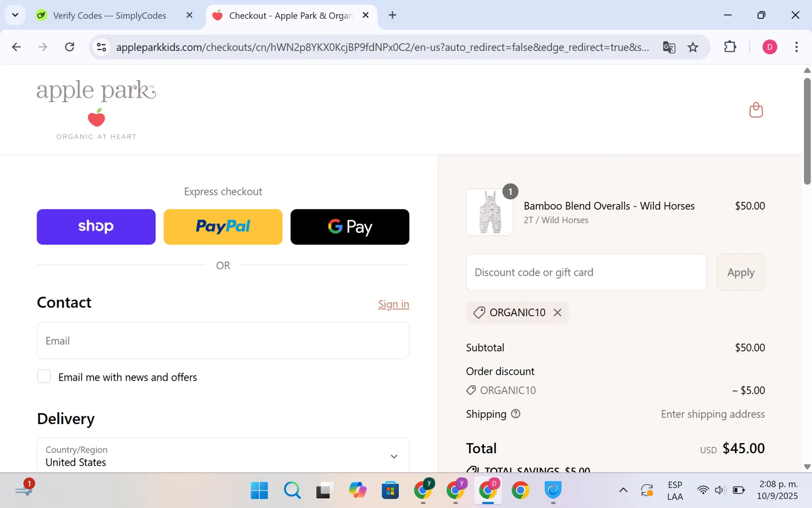Open the volume speaker tray icon
The width and height of the screenshot is (812, 508).
pos(720,490)
